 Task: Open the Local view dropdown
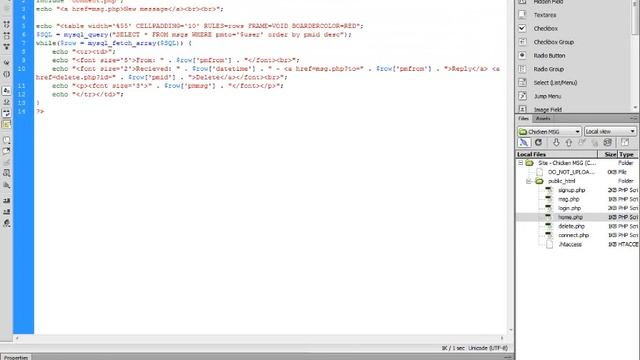(610, 131)
